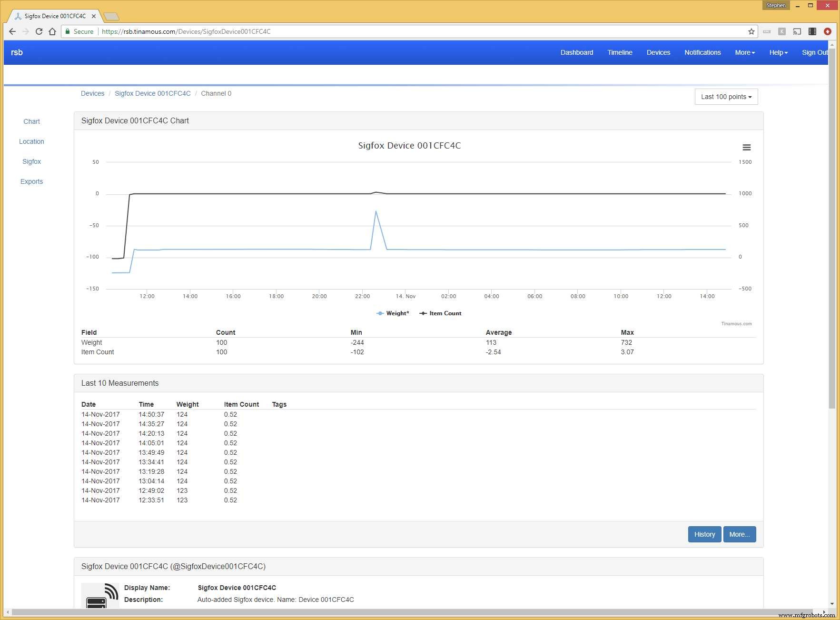
Task: Click the Cast icon in browser toolbar
Action: 797,31
